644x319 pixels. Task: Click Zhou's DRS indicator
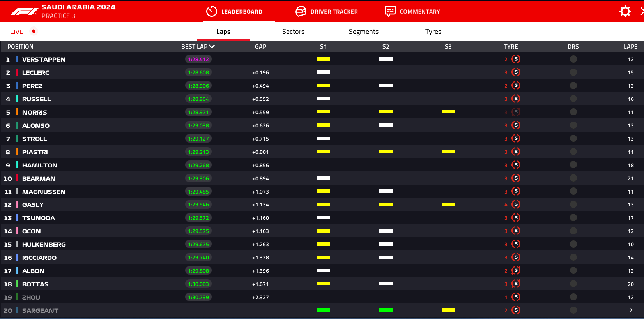click(573, 297)
